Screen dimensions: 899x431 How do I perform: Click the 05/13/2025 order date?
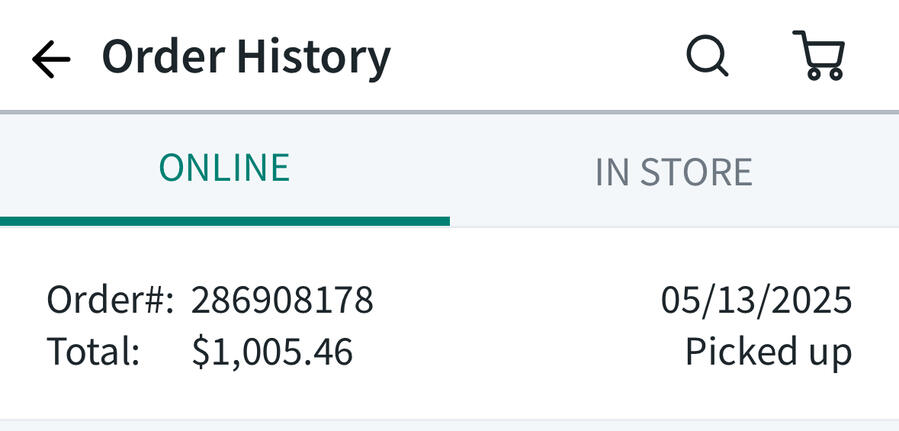click(756, 300)
